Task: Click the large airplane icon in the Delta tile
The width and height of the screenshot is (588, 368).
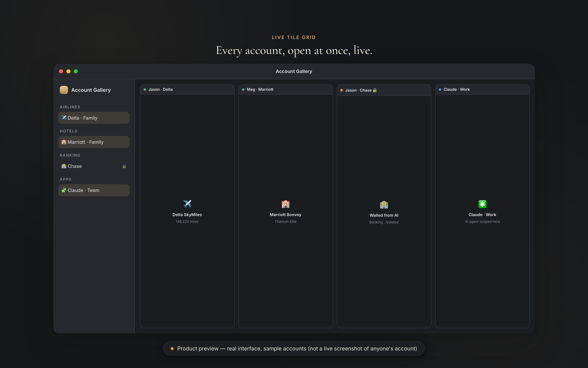Action: (x=187, y=204)
